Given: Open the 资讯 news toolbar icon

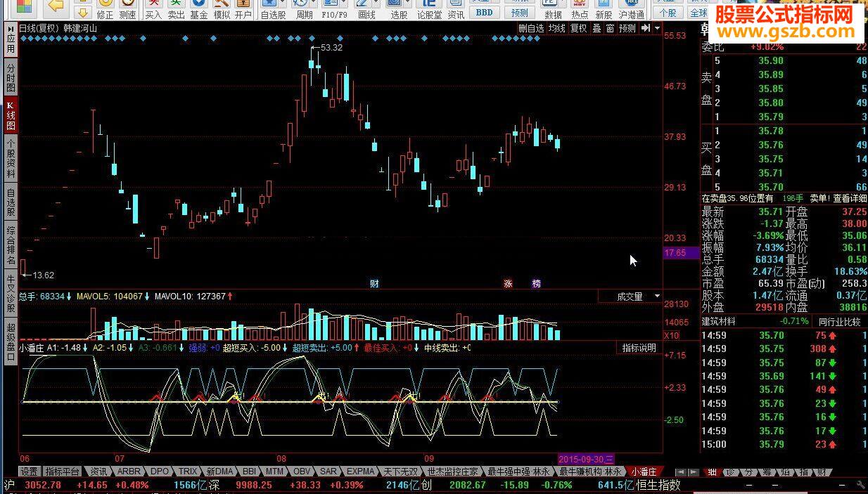Looking at the screenshot, I should click(x=455, y=9).
